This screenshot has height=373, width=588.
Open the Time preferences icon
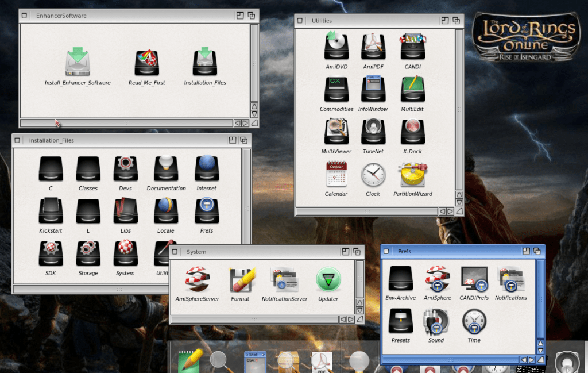[474, 321]
